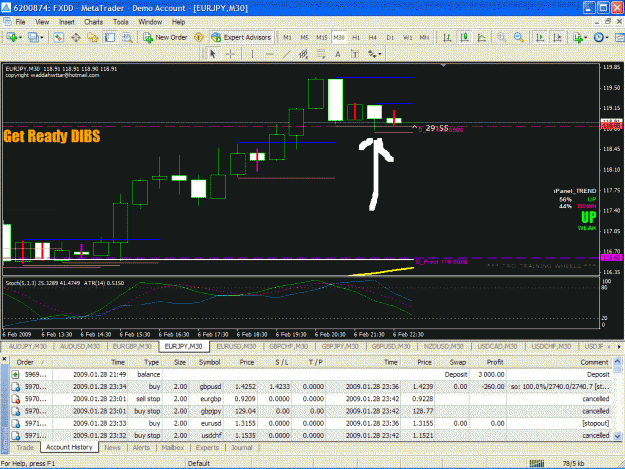Open the Tools menu

[120, 22]
